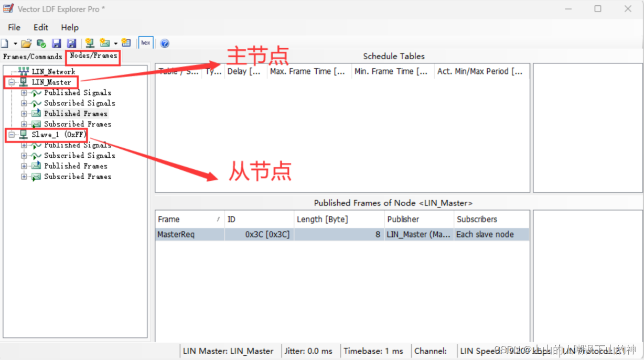Select Published Frames label under LIN_Master

pos(76,114)
